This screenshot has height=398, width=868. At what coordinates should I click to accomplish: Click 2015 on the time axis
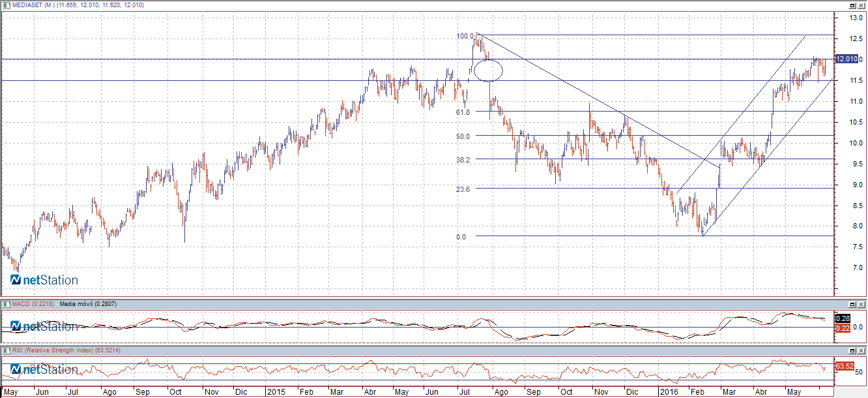(276, 392)
